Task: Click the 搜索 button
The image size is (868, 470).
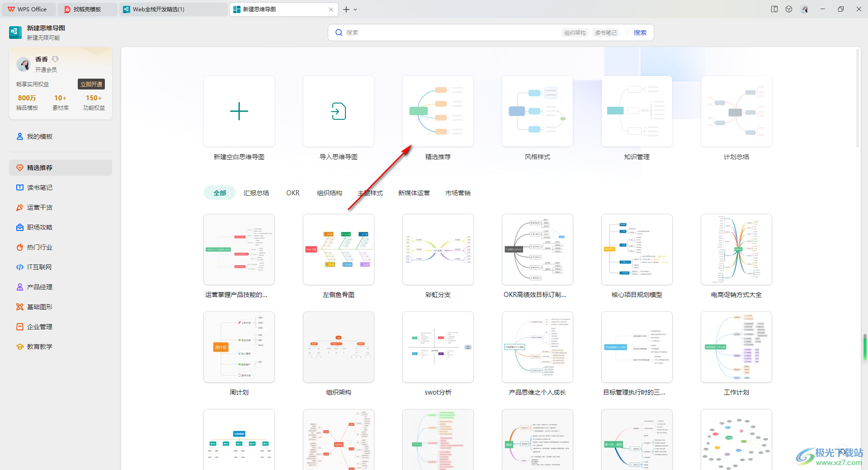Action: coord(640,33)
